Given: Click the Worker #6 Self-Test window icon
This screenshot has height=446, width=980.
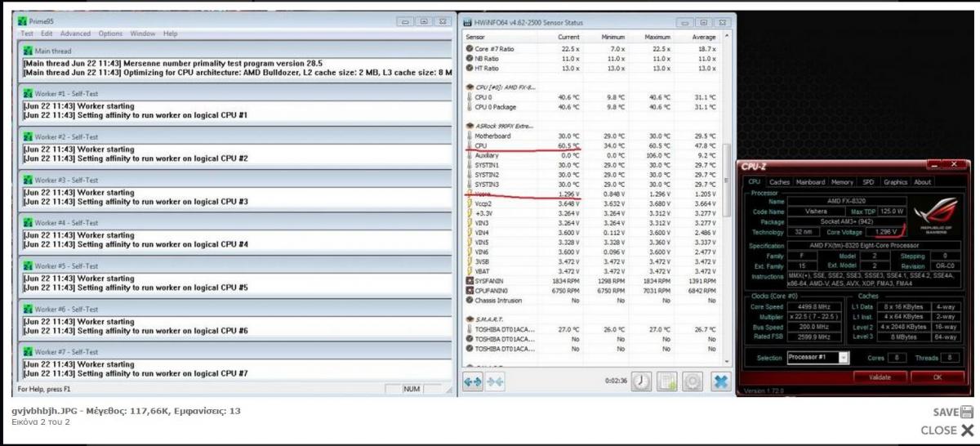Looking at the screenshot, I should [29, 310].
